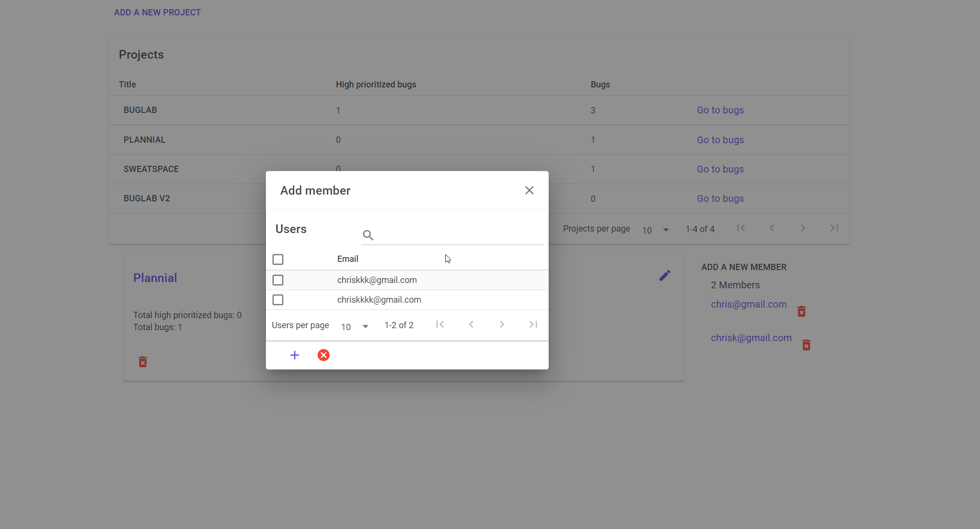Image resolution: width=980 pixels, height=529 pixels.
Task: Click the Plannial project delete trash icon
Action: point(143,362)
